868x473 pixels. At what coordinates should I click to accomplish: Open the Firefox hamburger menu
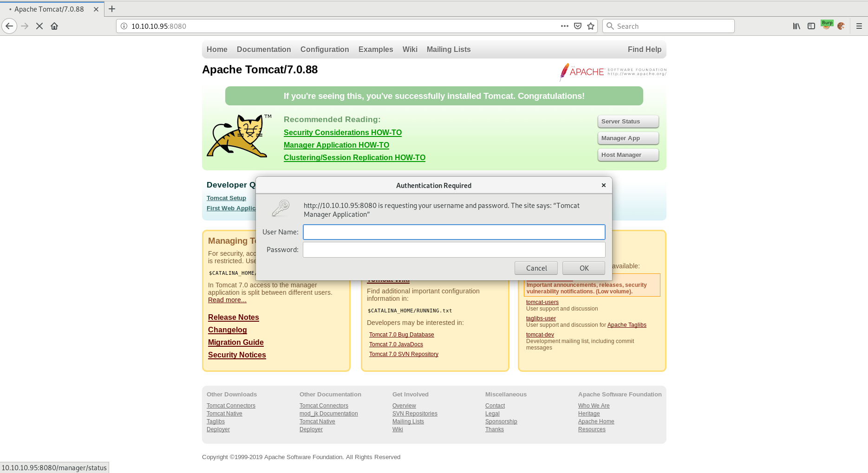[859, 26]
